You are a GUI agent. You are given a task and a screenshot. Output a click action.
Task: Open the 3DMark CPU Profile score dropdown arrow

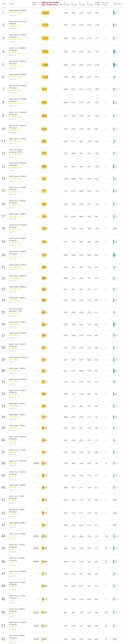pyautogui.click(x=61, y=5)
